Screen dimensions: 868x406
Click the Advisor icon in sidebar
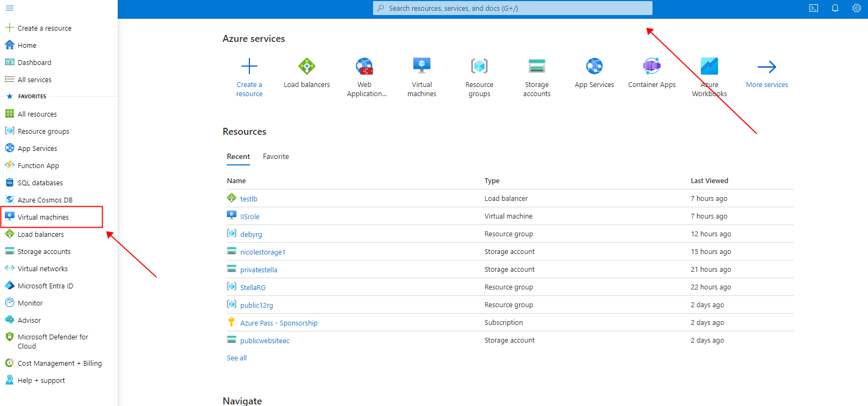coord(10,320)
